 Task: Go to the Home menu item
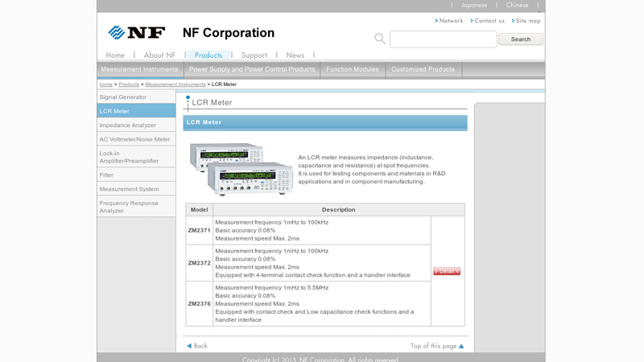[x=115, y=55]
